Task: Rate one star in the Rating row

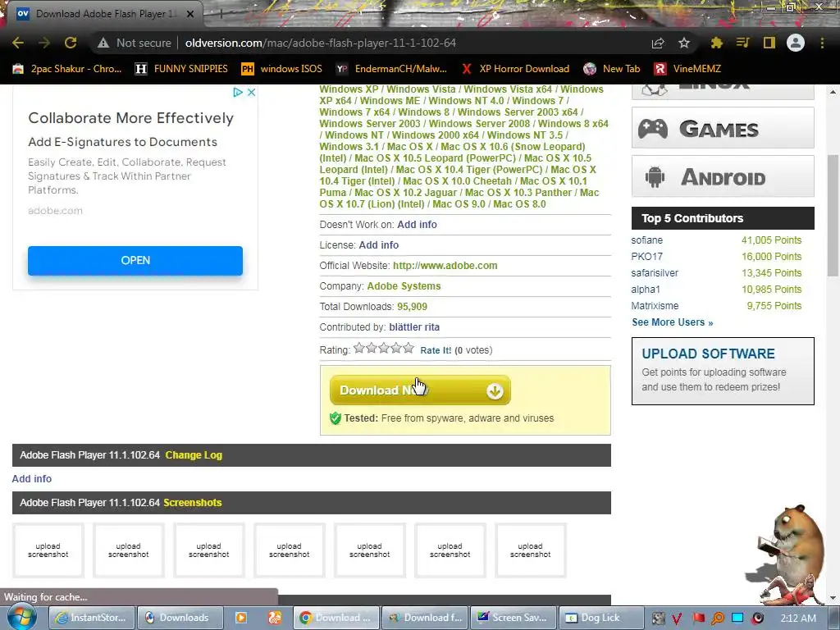Action: tap(359, 349)
